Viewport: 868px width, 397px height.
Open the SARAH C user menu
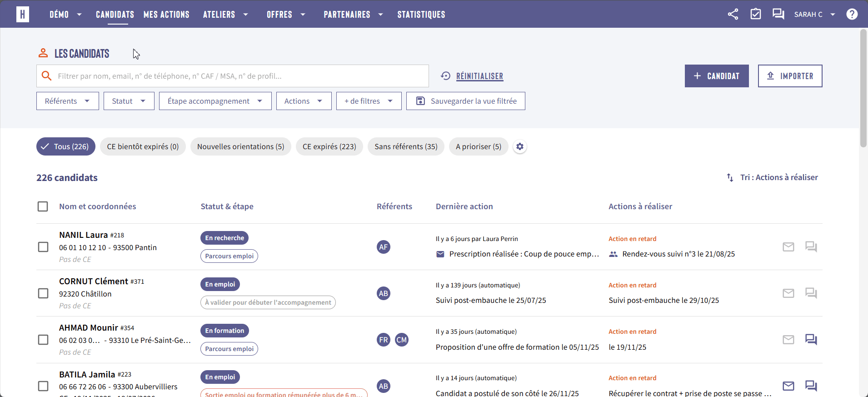point(815,15)
